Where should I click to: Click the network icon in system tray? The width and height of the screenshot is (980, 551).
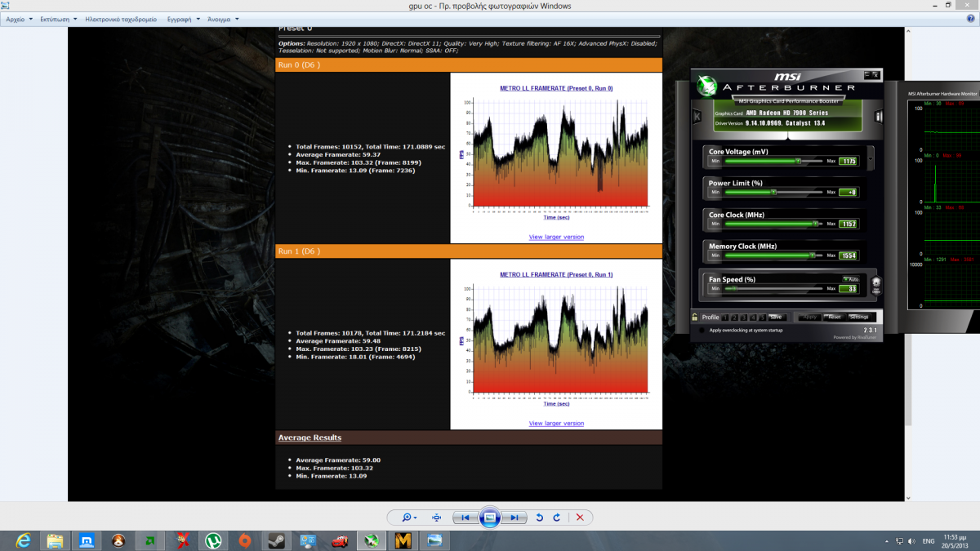click(x=898, y=541)
